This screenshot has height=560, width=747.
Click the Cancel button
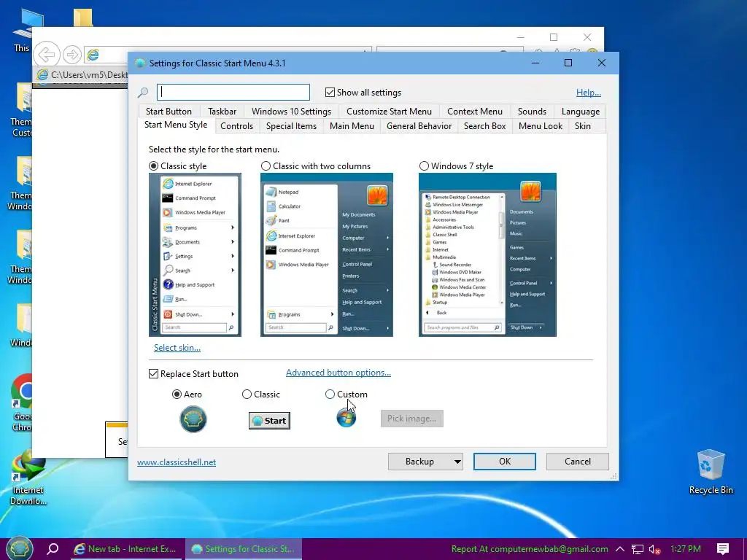578,462
